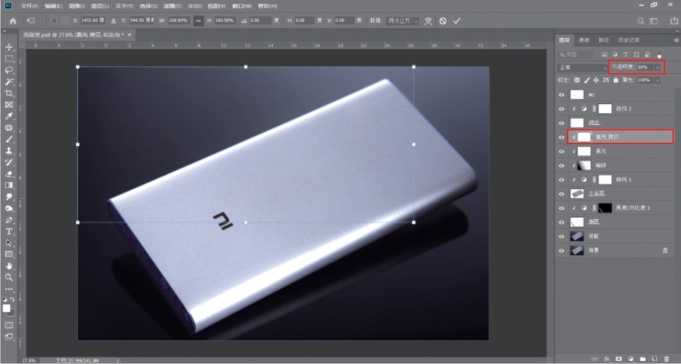Open the 正常 blend mode dropdown
The image size is (681, 364).
coord(582,67)
